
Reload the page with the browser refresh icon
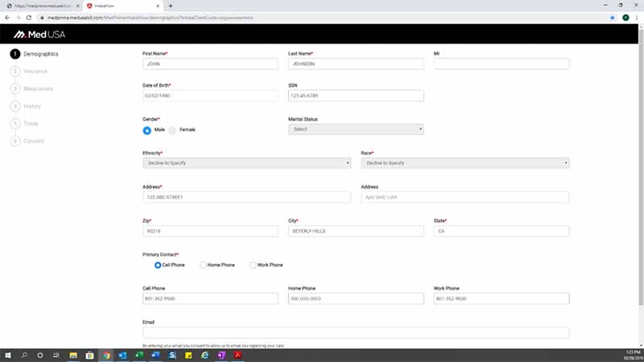tap(29, 18)
